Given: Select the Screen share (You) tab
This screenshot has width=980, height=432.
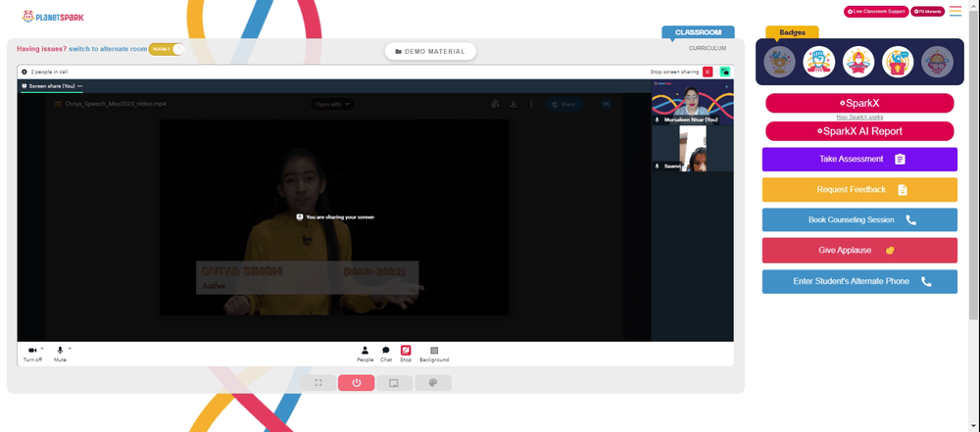Looking at the screenshot, I should [52, 86].
